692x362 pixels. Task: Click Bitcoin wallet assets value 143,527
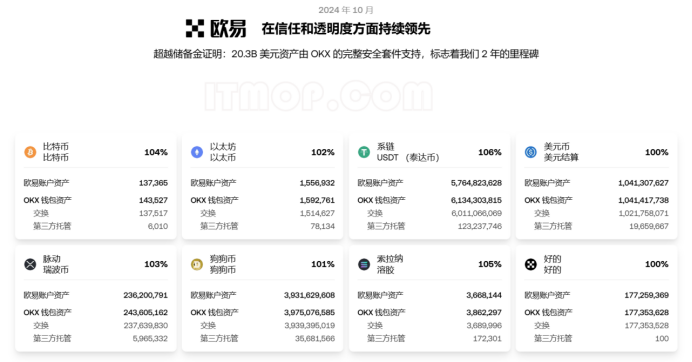click(x=153, y=200)
